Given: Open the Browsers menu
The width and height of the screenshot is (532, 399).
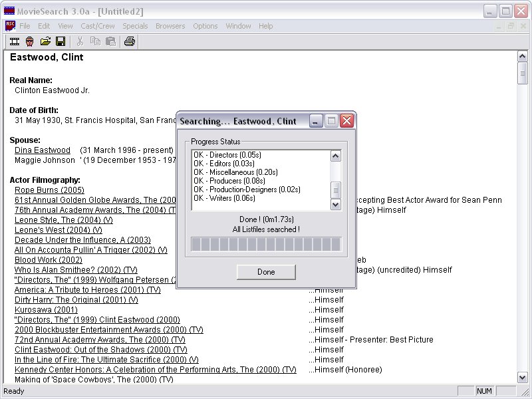Looking at the screenshot, I should point(170,26).
